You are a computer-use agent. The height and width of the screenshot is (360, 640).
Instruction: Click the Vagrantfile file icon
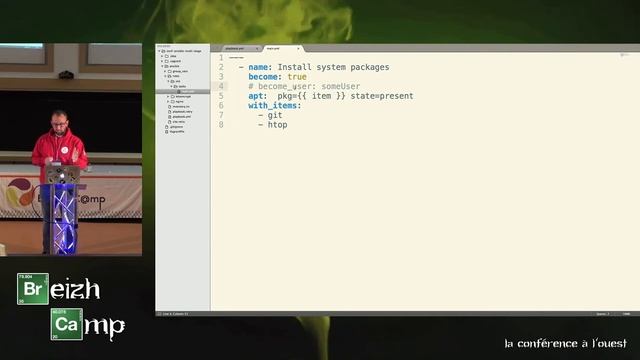coord(167,131)
